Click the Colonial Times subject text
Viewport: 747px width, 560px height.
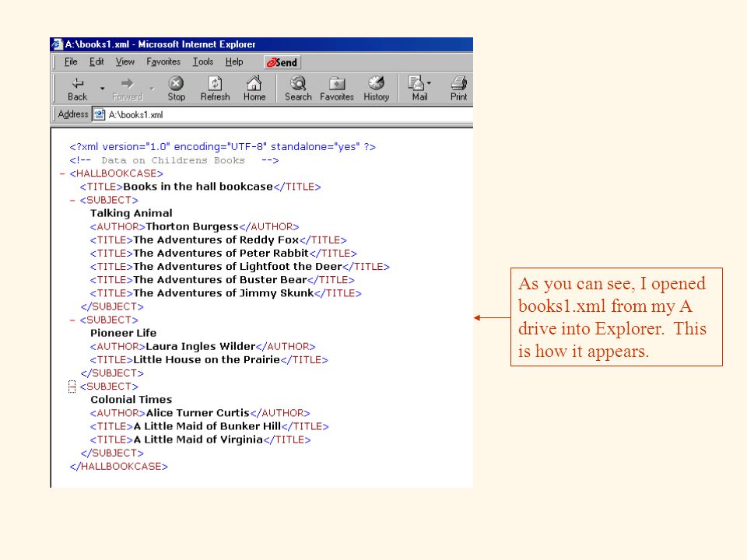tap(131, 400)
